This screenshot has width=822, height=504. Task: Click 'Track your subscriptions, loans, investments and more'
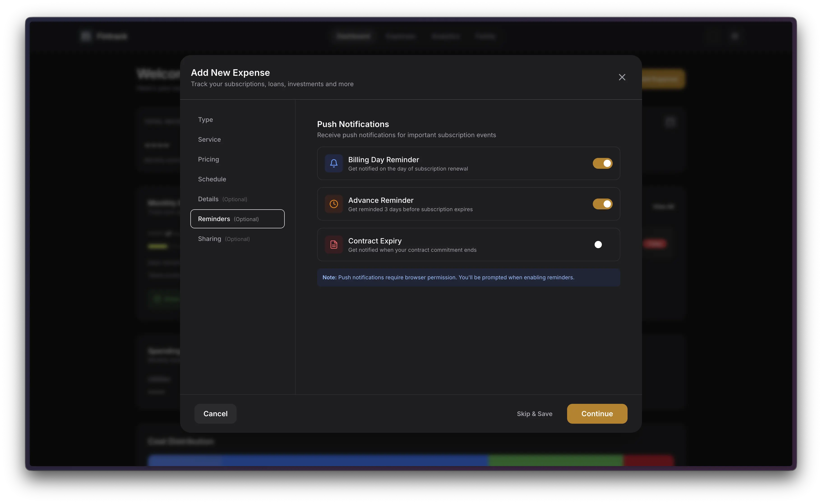(x=272, y=84)
